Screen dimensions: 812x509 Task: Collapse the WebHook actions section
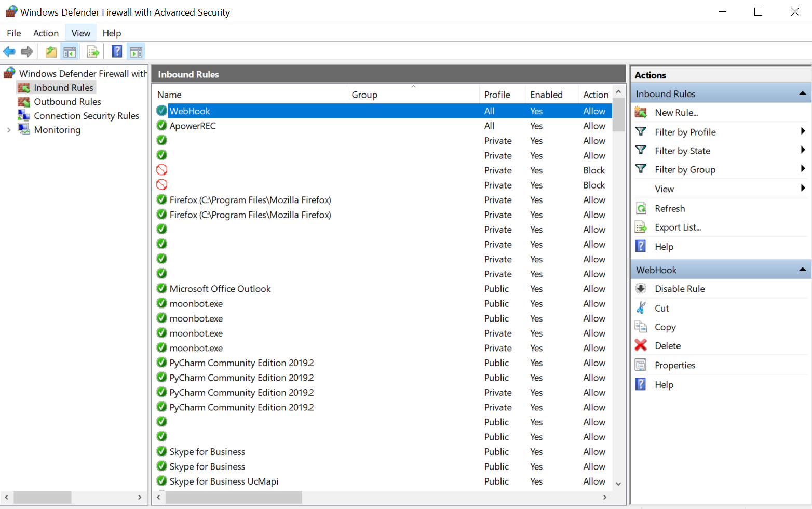(x=803, y=270)
